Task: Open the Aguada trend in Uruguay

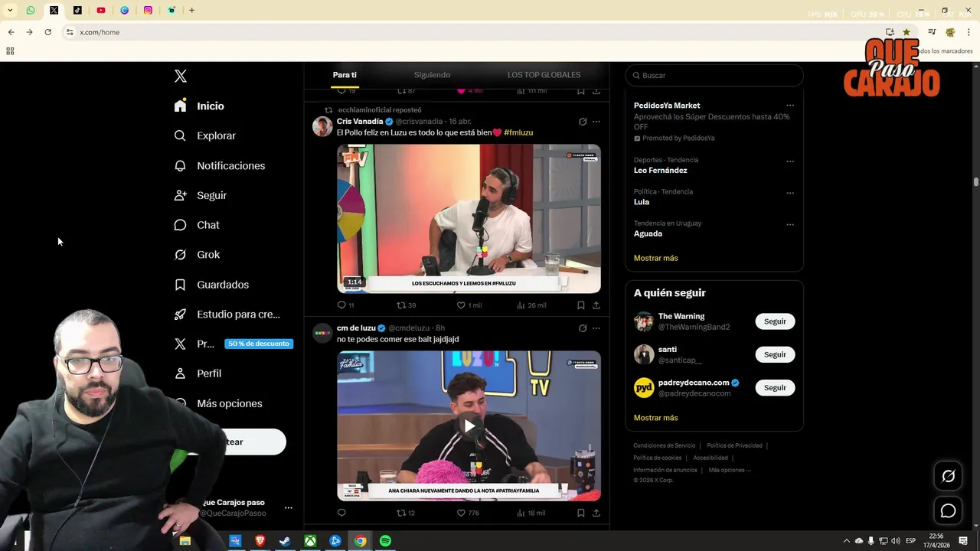Action: 648,233
